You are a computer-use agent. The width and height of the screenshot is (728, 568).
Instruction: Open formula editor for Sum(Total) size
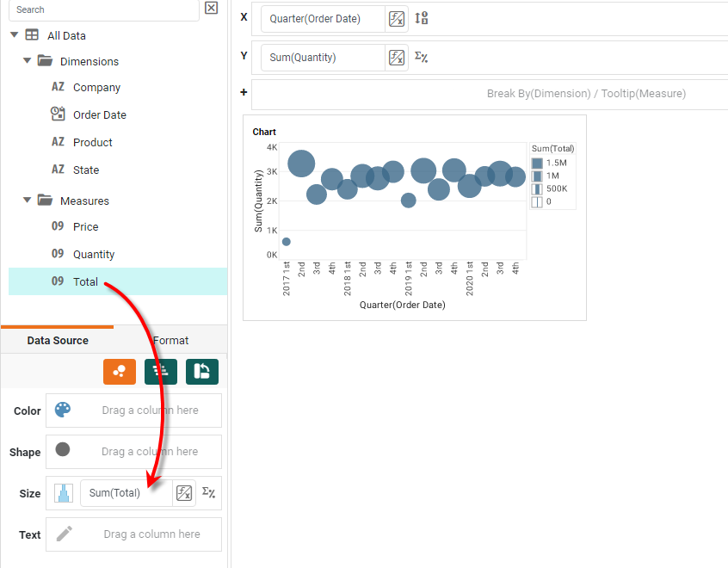pyautogui.click(x=184, y=493)
